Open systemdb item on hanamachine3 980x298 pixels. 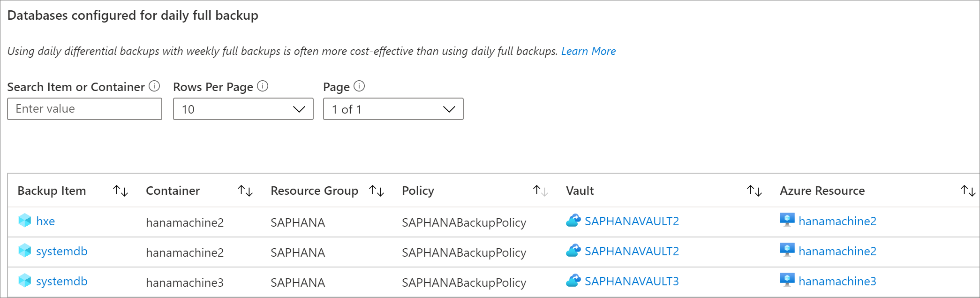click(x=61, y=282)
